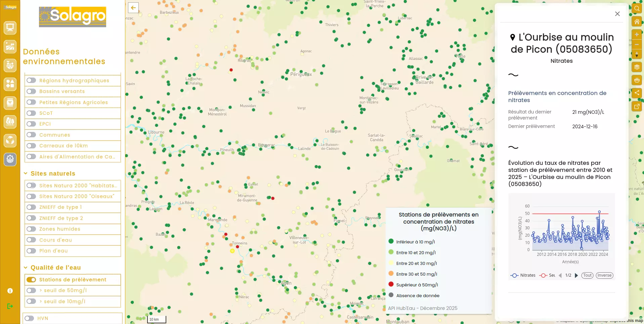Open the presentation board sidebar tab
The height and width of the screenshot is (324, 644).
coord(10,28)
